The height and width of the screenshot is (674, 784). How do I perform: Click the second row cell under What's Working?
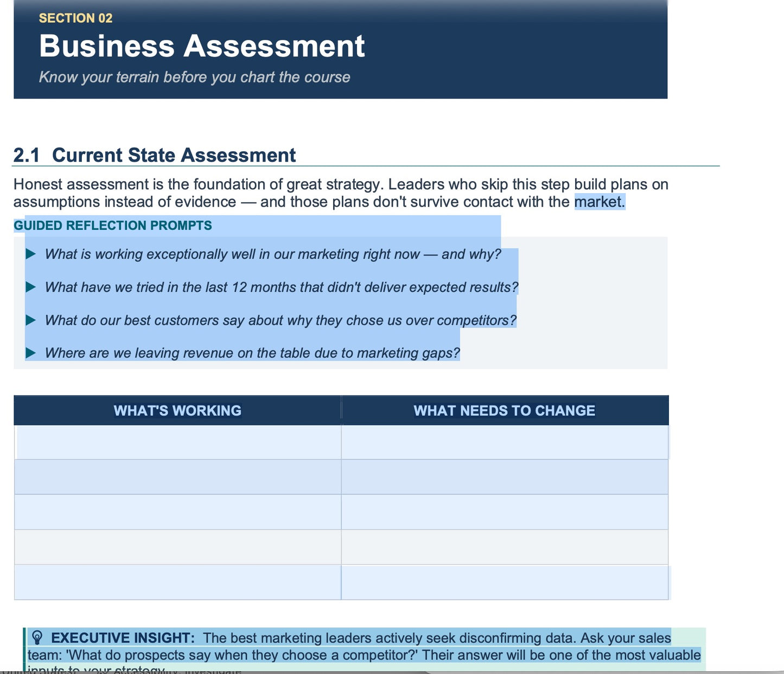(x=177, y=477)
